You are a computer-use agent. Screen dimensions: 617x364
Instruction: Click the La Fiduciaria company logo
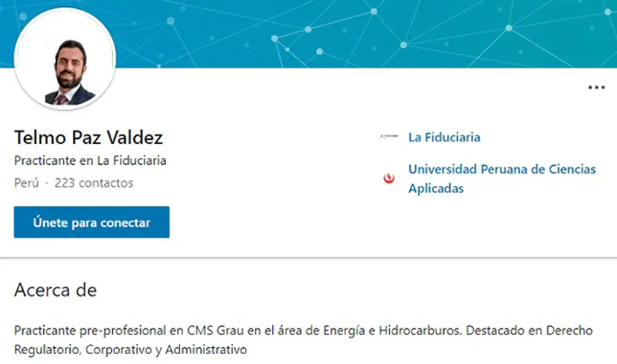[389, 137]
